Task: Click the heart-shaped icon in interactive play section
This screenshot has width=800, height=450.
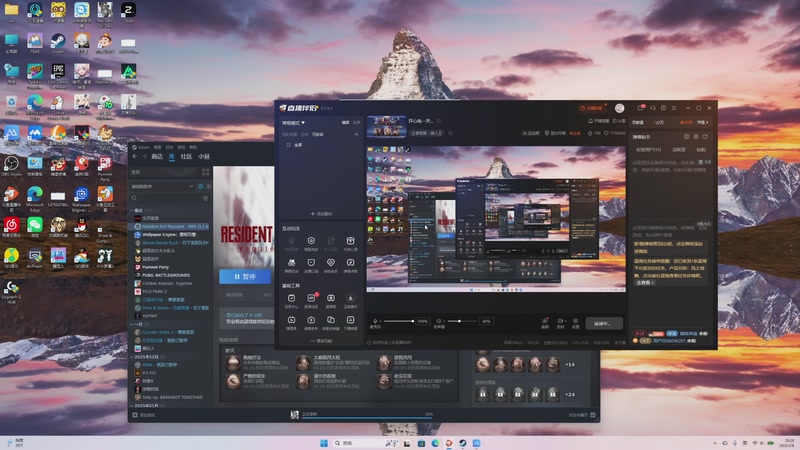Action: [331, 263]
